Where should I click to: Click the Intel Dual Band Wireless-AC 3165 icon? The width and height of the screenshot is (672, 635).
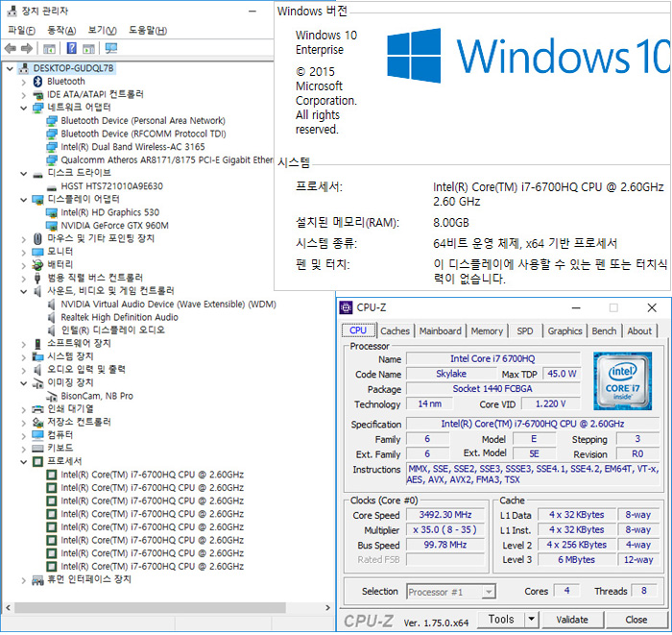[x=52, y=147]
